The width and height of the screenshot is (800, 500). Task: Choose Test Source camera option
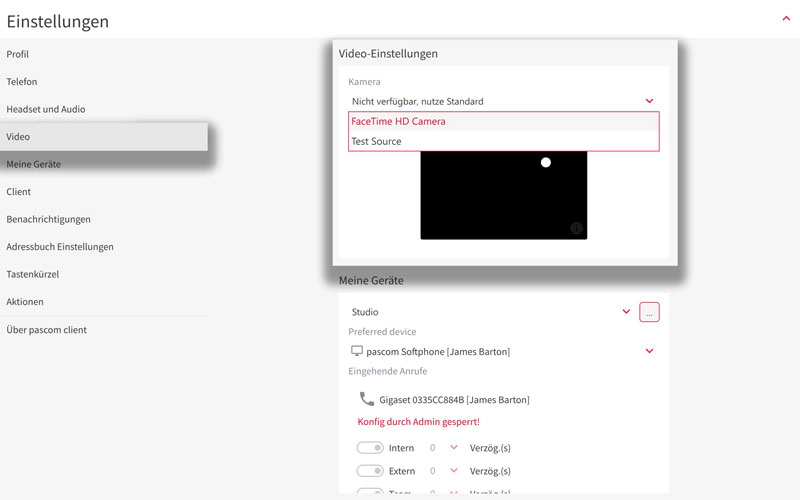point(377,141)
